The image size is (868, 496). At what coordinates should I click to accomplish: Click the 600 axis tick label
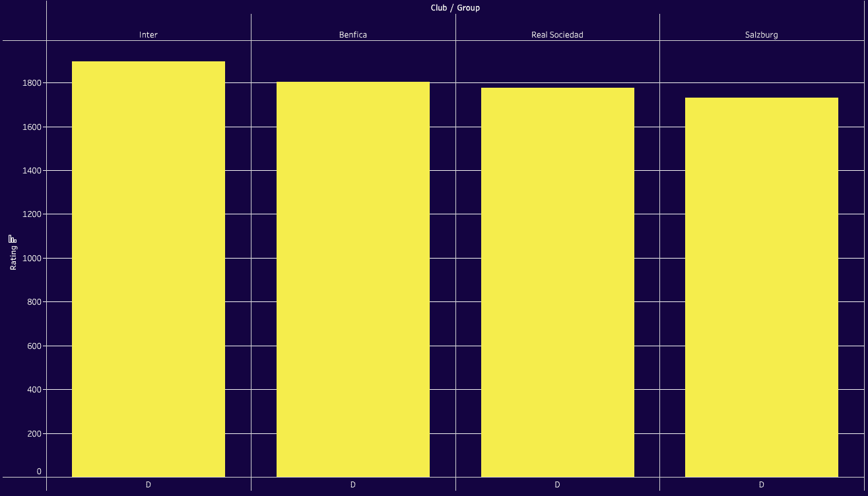point(34,346)
